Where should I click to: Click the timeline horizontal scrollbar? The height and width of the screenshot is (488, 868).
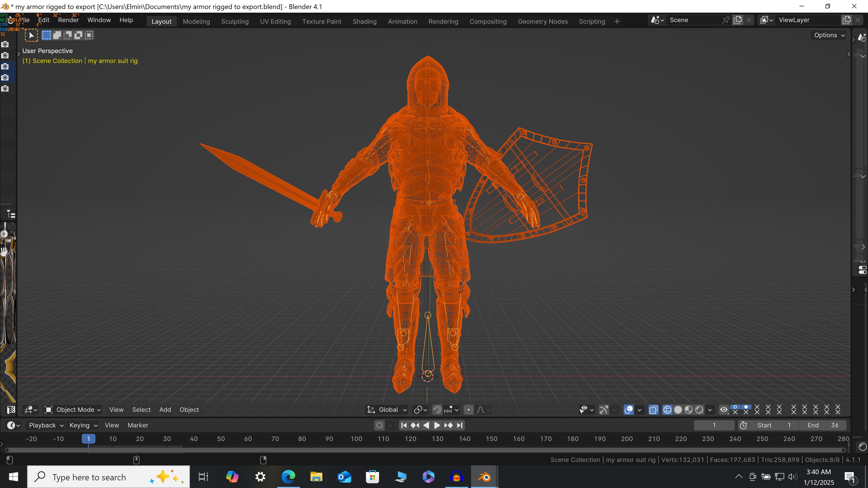425,450
